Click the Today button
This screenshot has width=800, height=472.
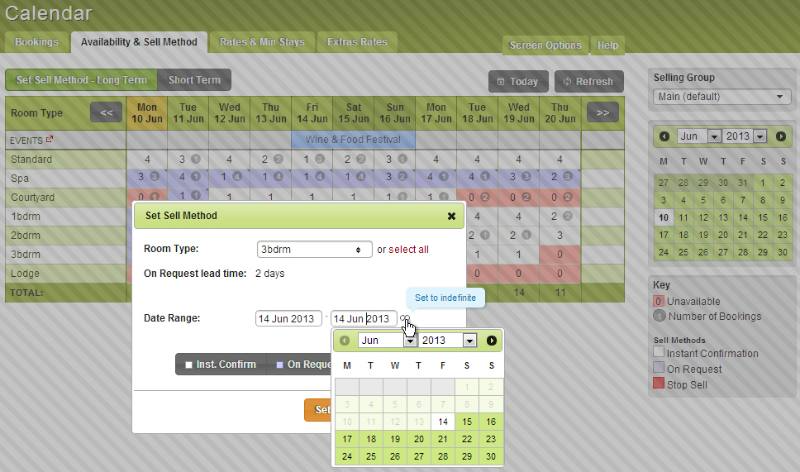[x=518, y=82]
